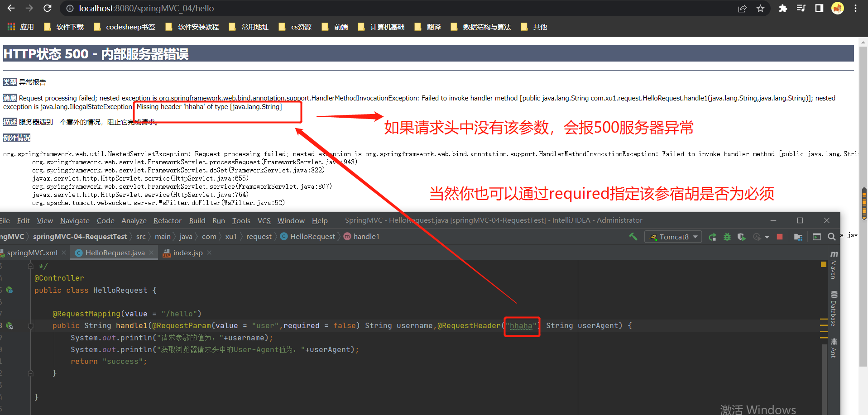868x415 pixels.
Task: Reload the localhost page
Action: click(47, 8)
